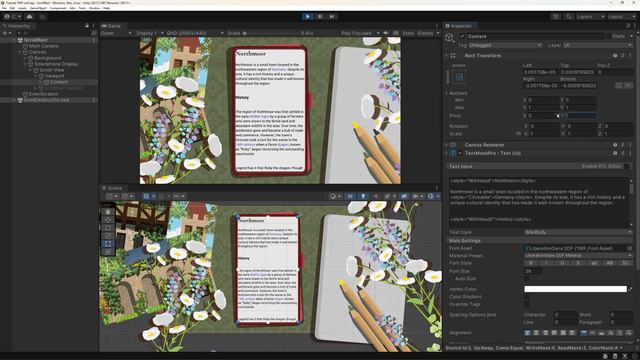
Task: Open the Rect Transform help icon
Action: (615, 56)
